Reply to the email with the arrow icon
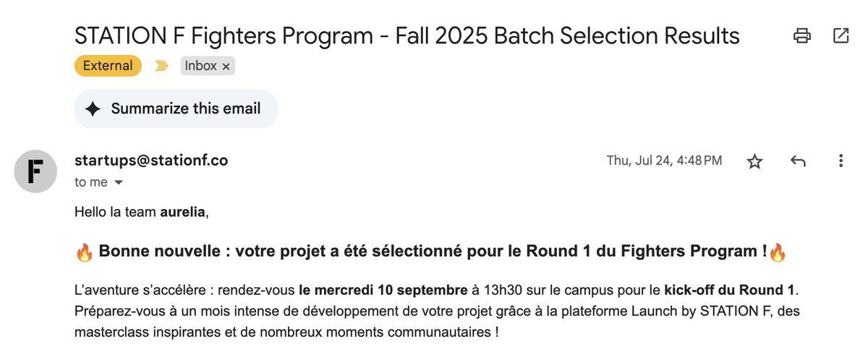Viewport: 868px width, 361px height. tap(798, 161)
